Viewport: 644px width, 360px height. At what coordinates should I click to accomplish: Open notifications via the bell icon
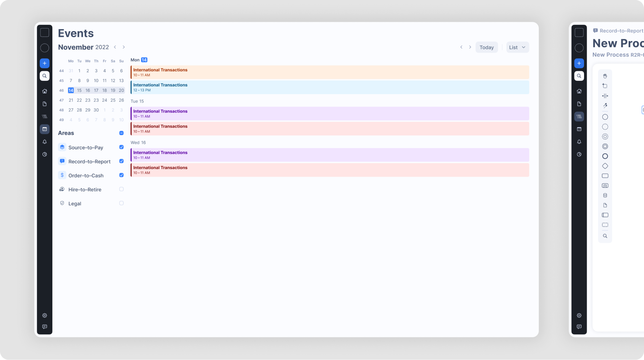[x=45, y=142]
